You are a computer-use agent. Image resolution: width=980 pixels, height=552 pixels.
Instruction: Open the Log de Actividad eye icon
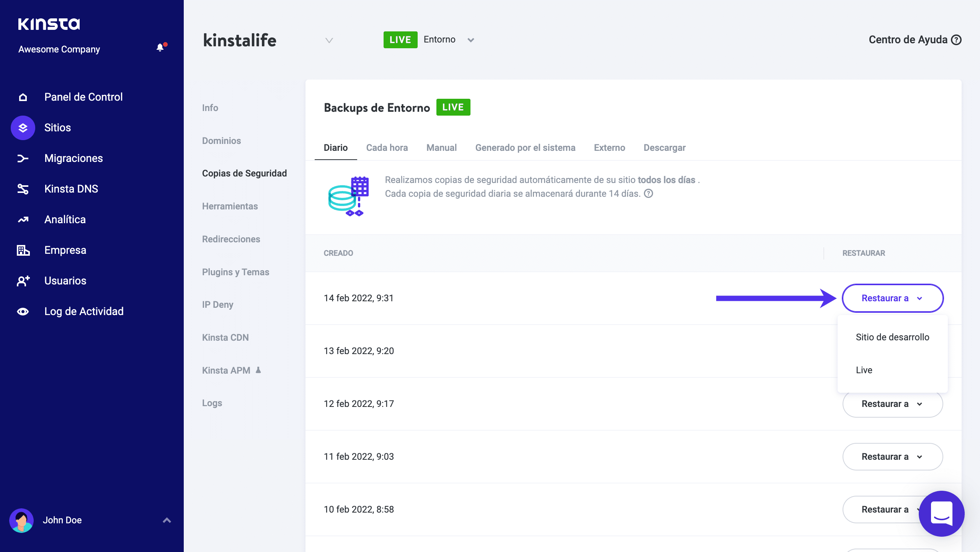coord(23,312)
